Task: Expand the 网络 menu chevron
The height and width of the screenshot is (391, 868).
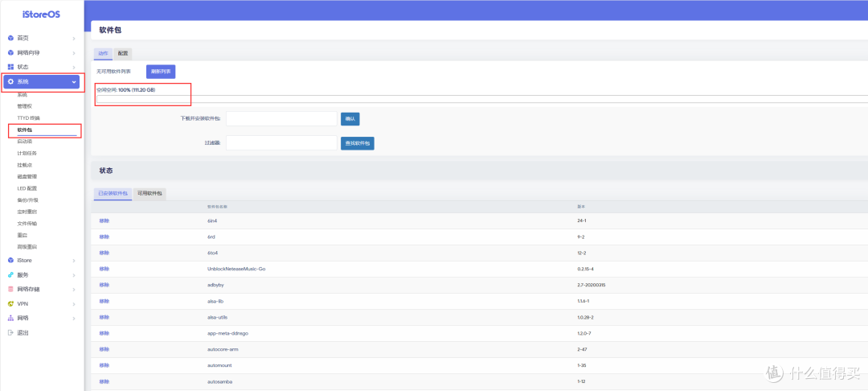Action: (x=74, y=318)
